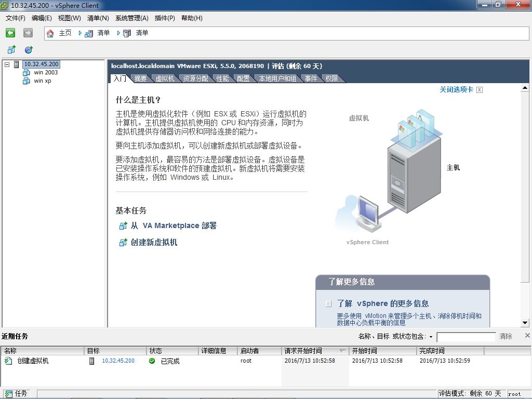Screen dimensions: 532x399
Task: Switch to the 摘要 tab
Action: (x=140, y=78)
